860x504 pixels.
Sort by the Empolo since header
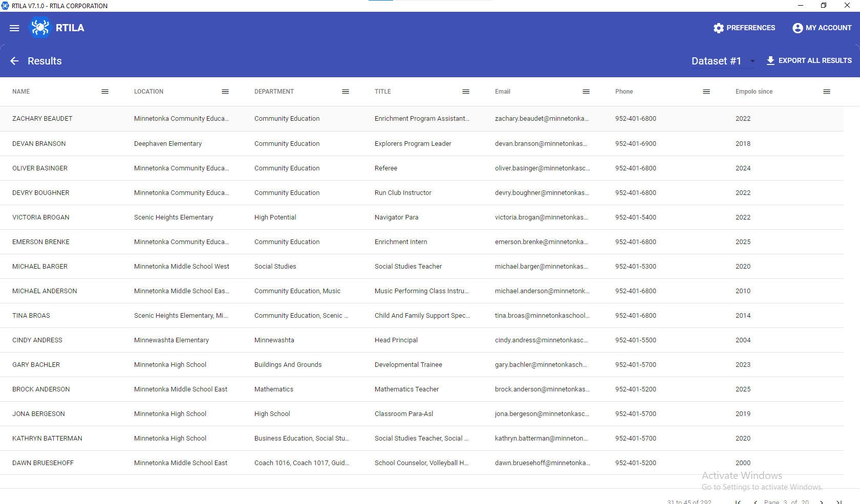tap(754, 92)
